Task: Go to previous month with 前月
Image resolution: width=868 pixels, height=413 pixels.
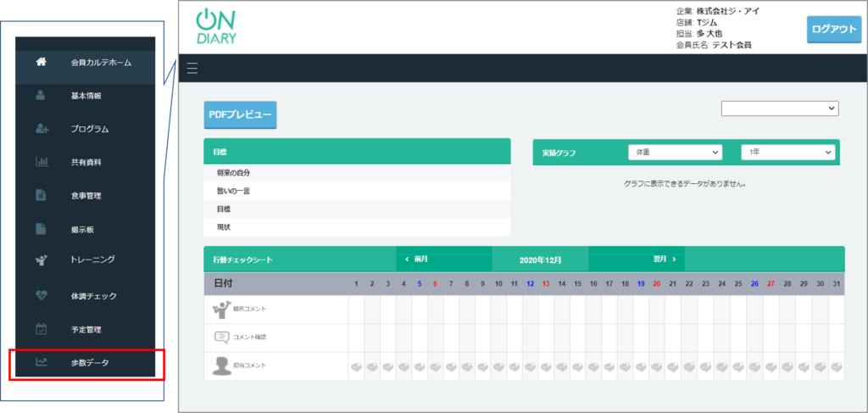Action: pos(416,259)
